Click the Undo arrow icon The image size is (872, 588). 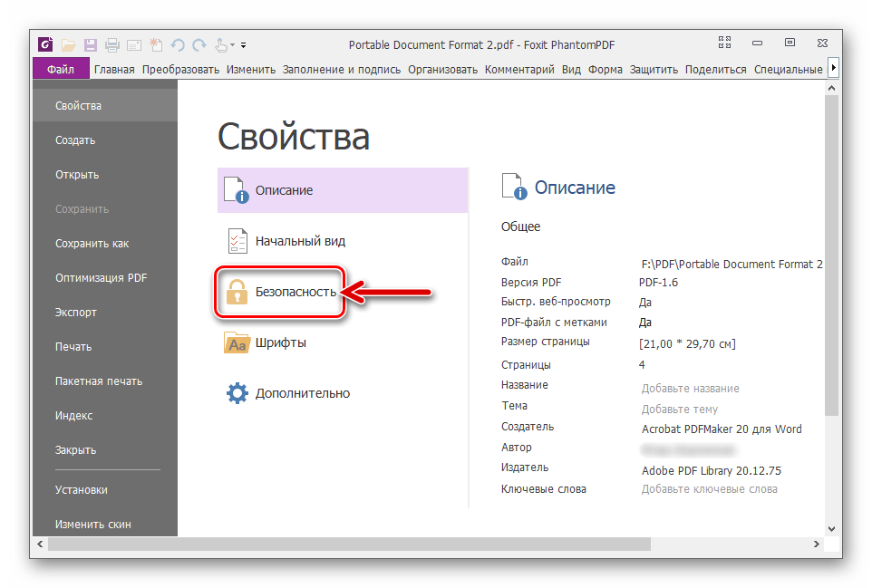178,44
